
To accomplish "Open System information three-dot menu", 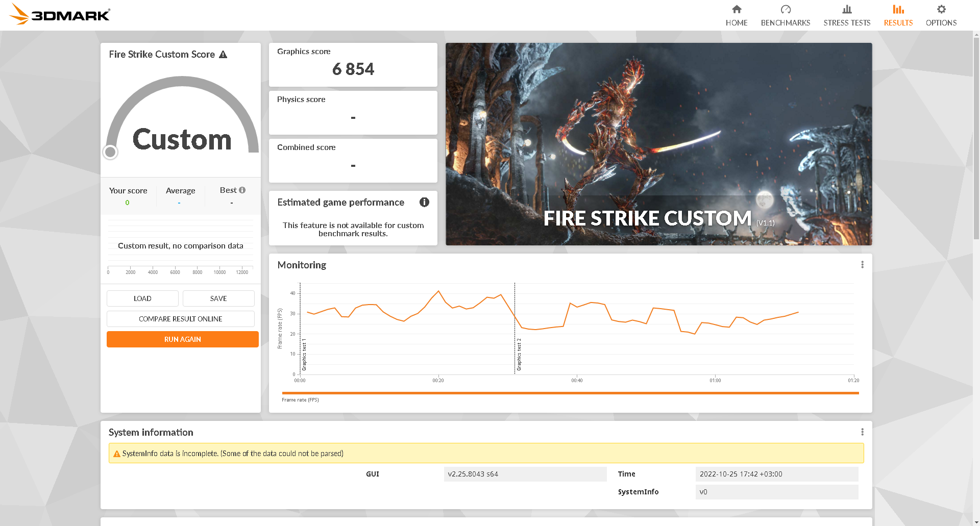I will pos(862,432).
